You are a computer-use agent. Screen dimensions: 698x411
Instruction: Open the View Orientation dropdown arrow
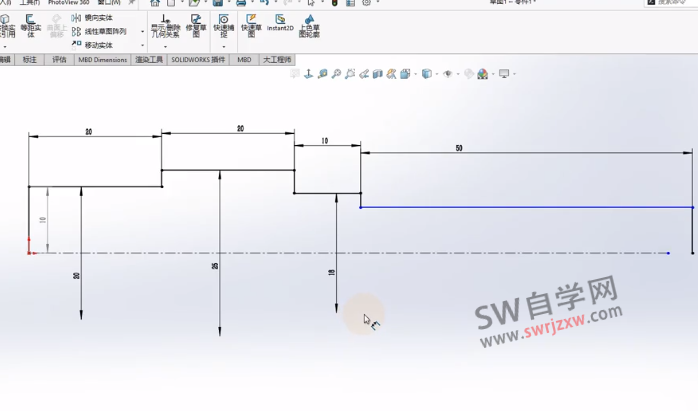(415, 74)
